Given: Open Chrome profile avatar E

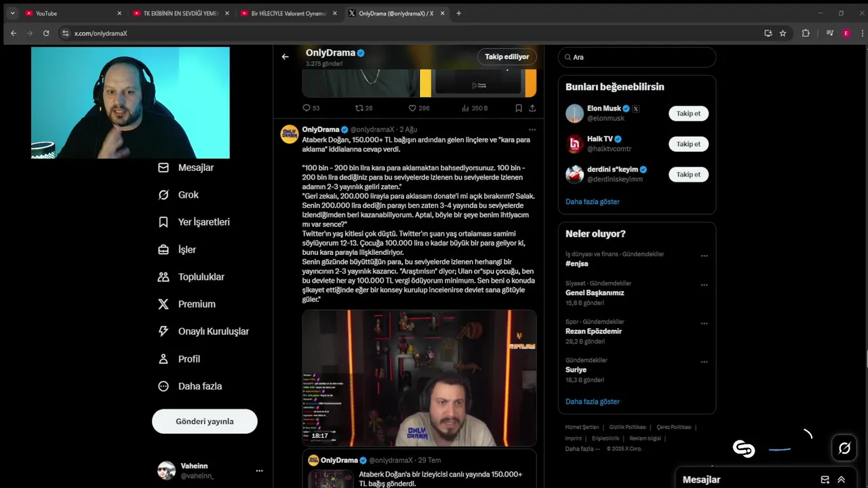Looking at the screenshot, I should pos(846,33).
